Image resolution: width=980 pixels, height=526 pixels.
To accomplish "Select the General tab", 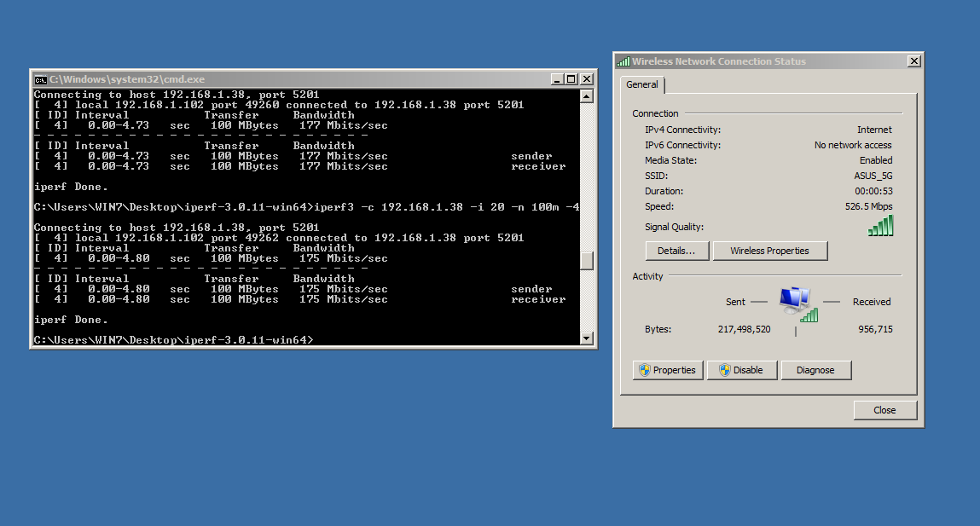I will (642, 84).
